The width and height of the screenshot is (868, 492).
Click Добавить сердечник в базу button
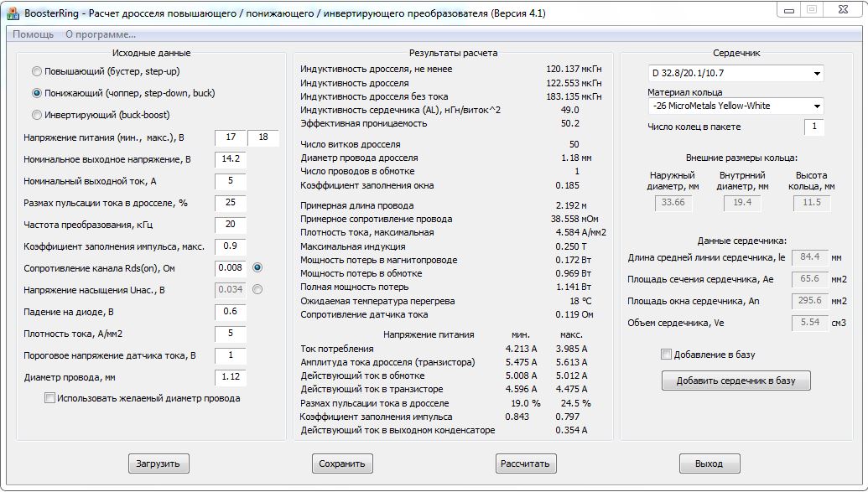click(x=735, y=381)
